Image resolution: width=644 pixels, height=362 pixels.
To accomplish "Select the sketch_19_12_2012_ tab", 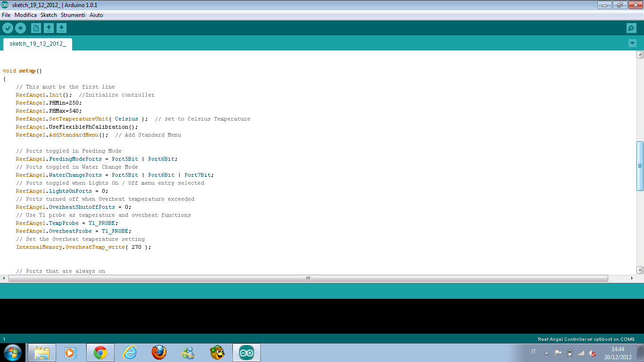I will pyautogui.click(x=38, y=44).
